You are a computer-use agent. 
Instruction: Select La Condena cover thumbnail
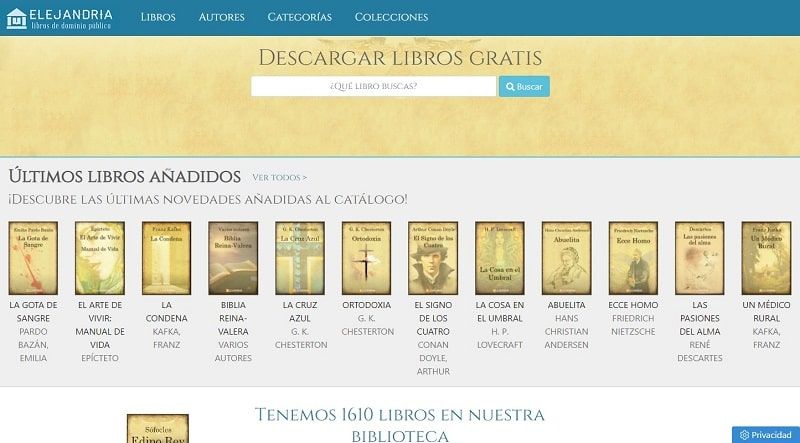pyautogui.click(x=166, y=258)
